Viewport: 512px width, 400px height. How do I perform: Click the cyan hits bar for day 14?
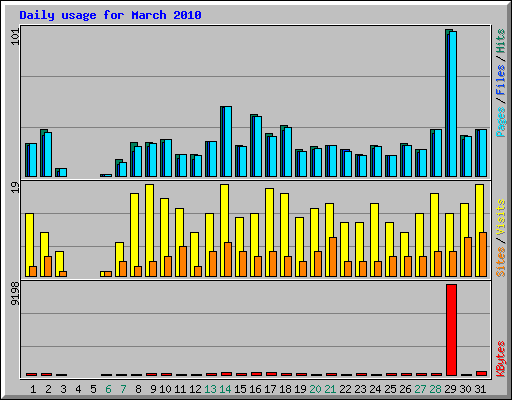(x=228, y=142)
